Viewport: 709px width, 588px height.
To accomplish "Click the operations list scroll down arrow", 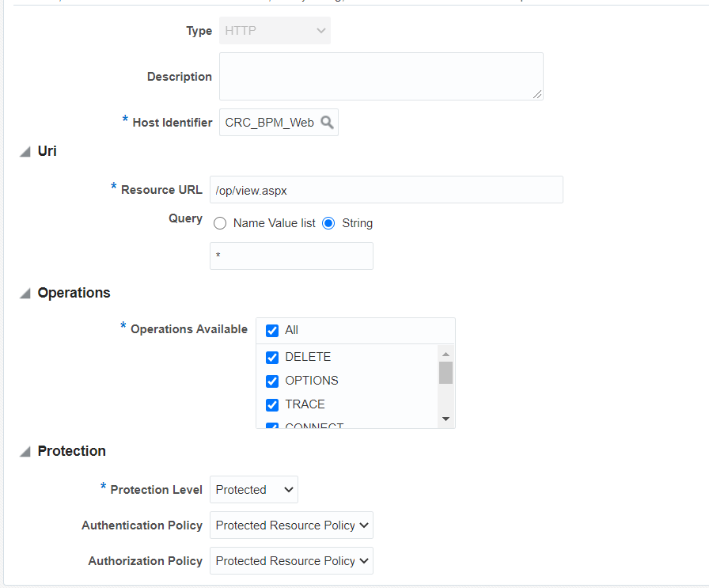I will (445, 419).
